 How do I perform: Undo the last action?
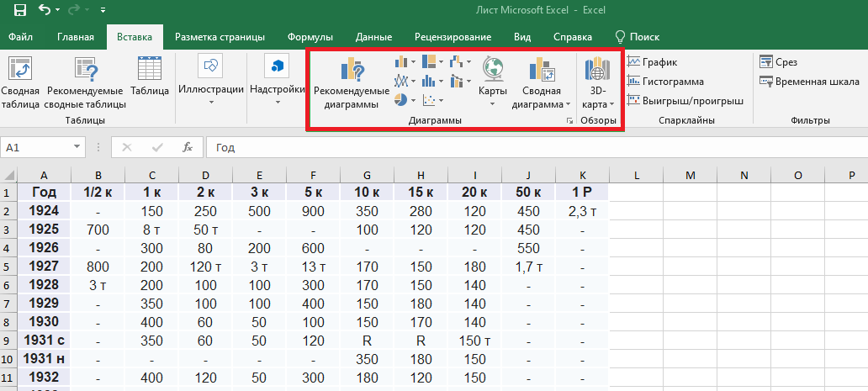click(45, 10)
